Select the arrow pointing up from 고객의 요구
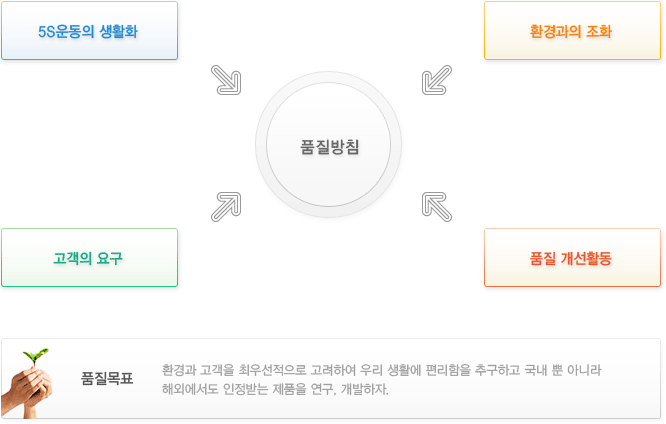The height and width of the screenshot is (424, 666). [x=226, y=207]
